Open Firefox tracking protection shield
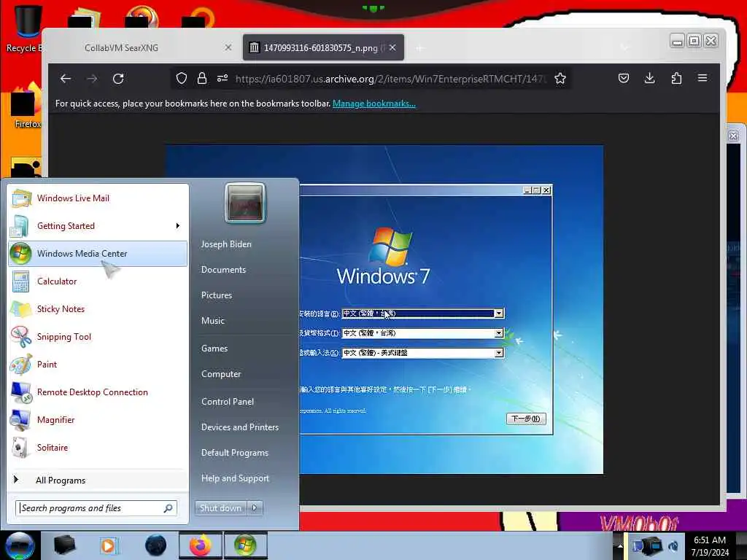747x560 pixels. (x=182, y=78)
